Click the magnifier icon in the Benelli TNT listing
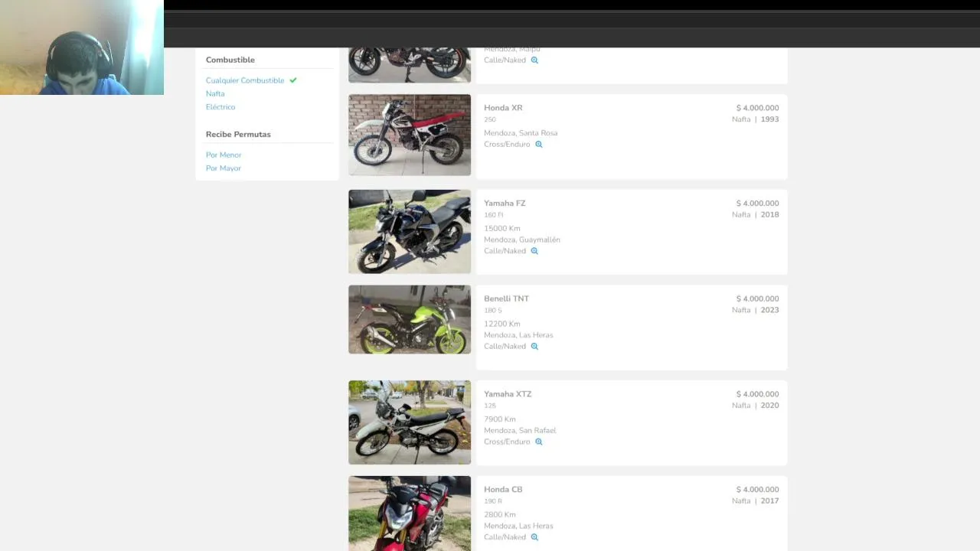 click(x=534, y=347)
